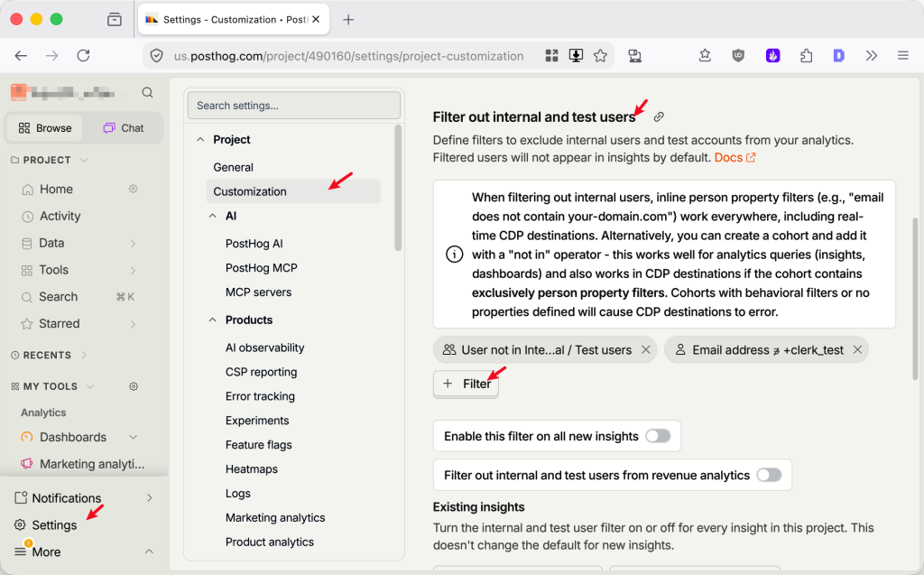Click the purple flame extension icon

[x=772, y=55]
